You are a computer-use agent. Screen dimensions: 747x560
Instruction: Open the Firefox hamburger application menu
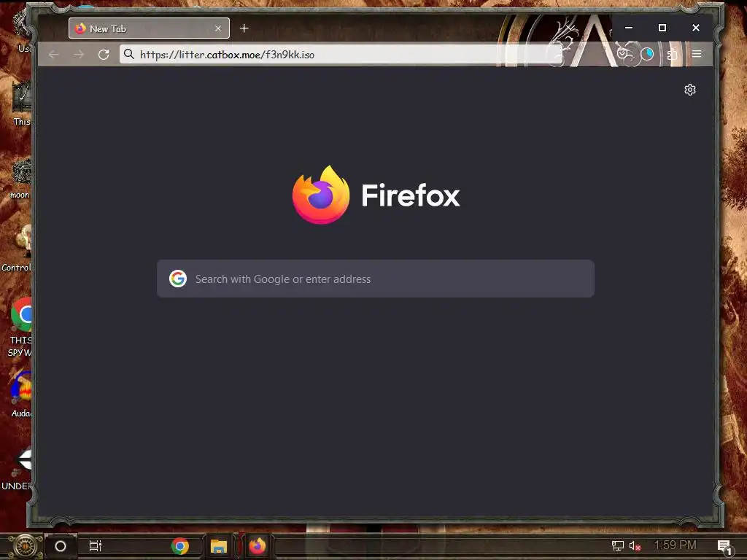pos(697,54)
